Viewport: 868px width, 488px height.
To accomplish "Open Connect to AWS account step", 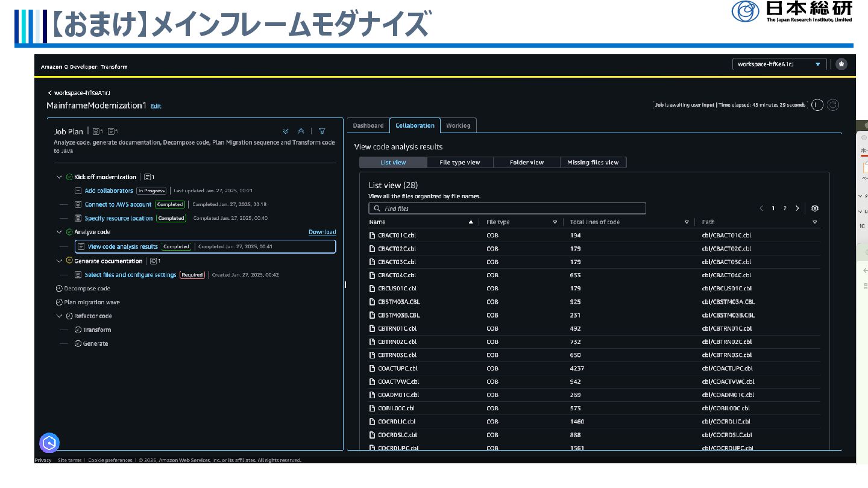I will (118, 205).
